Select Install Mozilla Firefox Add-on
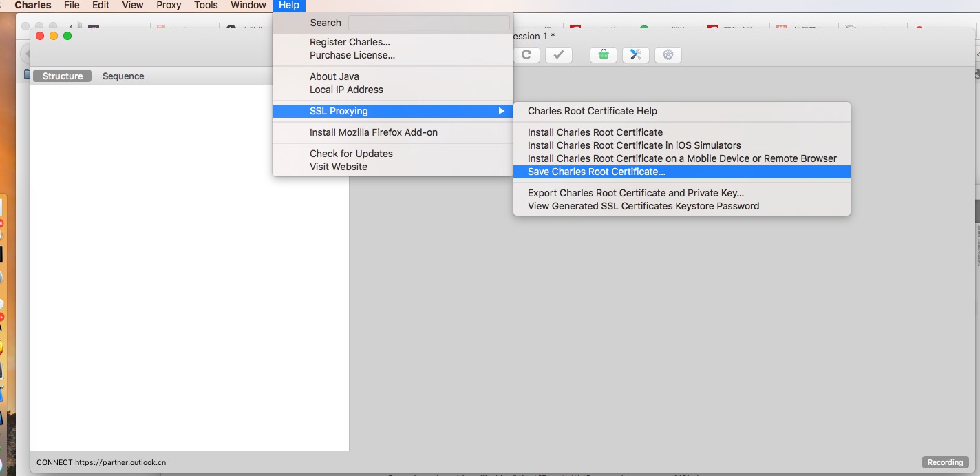This screenshot has width=980, height=476. click(x=393, y=132)
